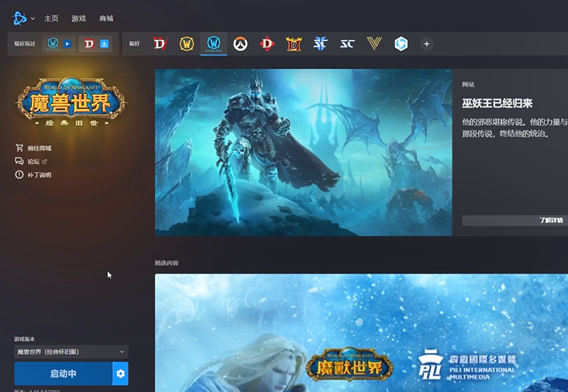Expand the 魔兽世界 (经典怀旧服) version dropdown
Viewport: 568px width, 392px height.
[71, 351]
